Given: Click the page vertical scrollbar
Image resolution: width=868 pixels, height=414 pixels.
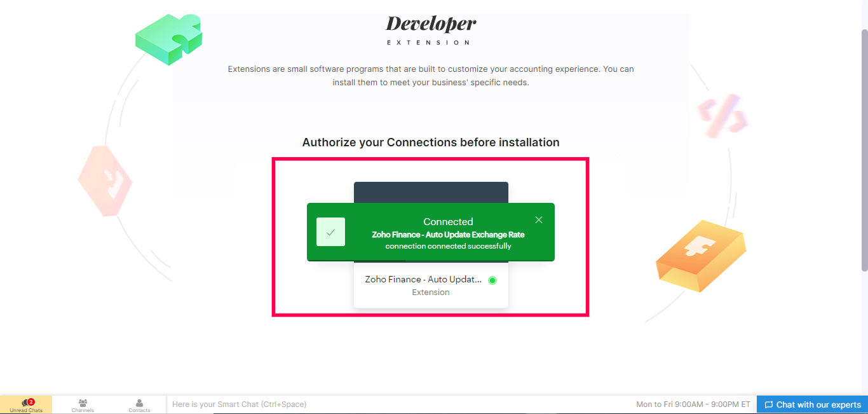Looking at the screenshot, I should [x=864, y=150].
